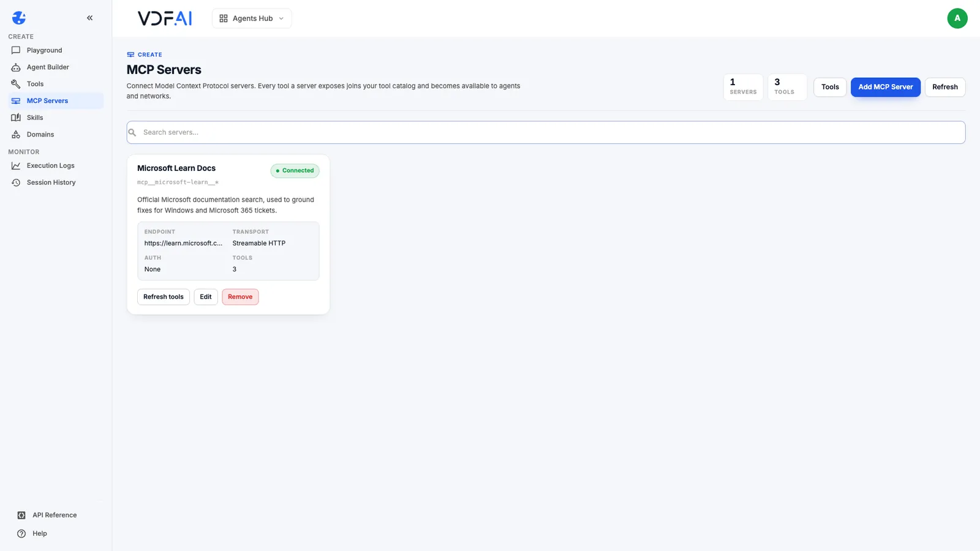Click Add MCP Server button
Screen dimensions: 980x551
886,87
